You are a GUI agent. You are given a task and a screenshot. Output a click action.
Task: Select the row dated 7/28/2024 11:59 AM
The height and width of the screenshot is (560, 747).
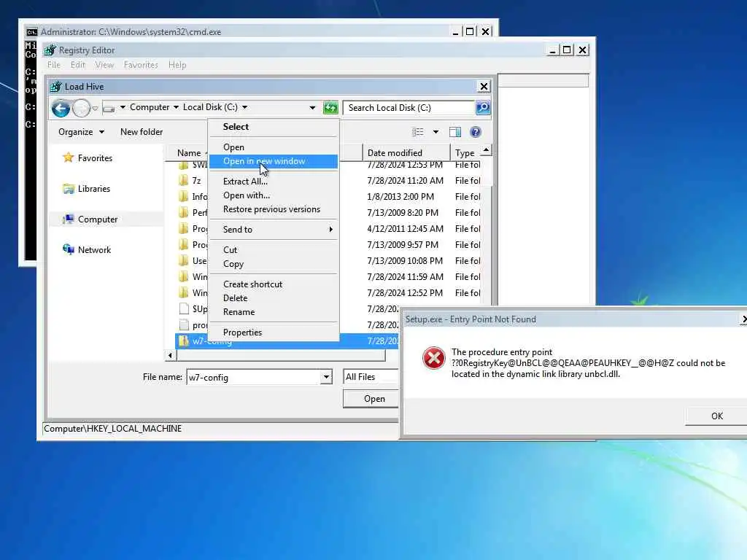(328, 276)
